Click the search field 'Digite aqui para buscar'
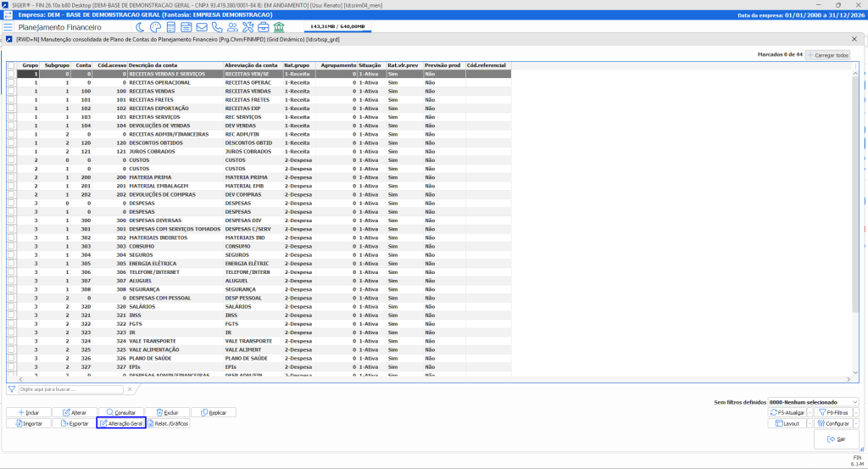 (x=71, y=389)
